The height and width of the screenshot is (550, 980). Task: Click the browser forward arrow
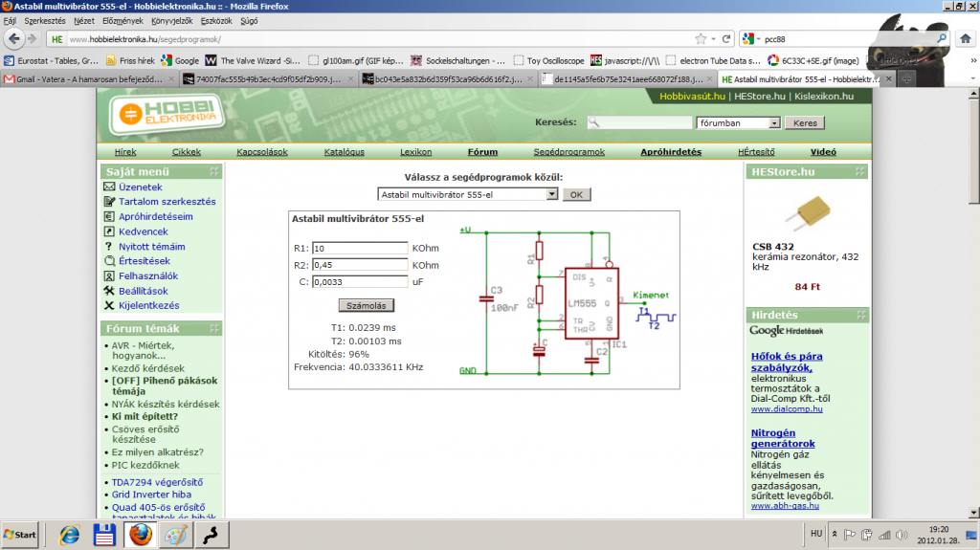tap(32, 39)
